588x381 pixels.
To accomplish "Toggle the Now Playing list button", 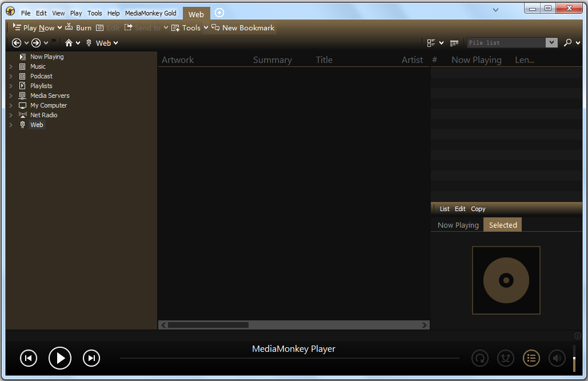I will coord(531,358).
